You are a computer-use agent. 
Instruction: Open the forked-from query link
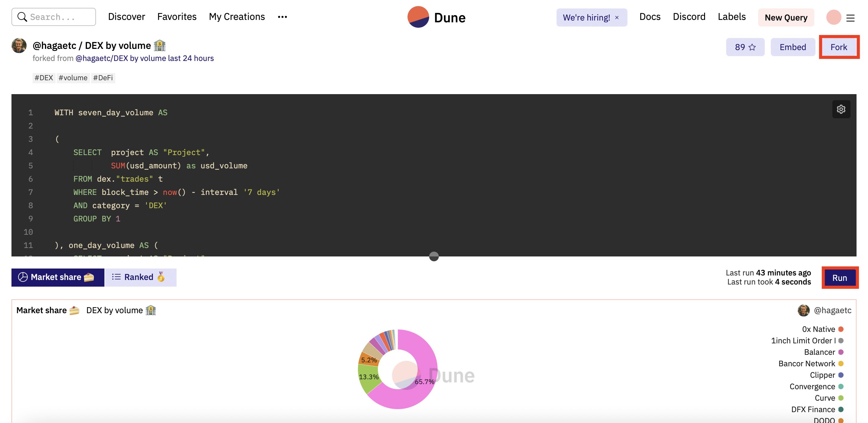pos(145,58)
